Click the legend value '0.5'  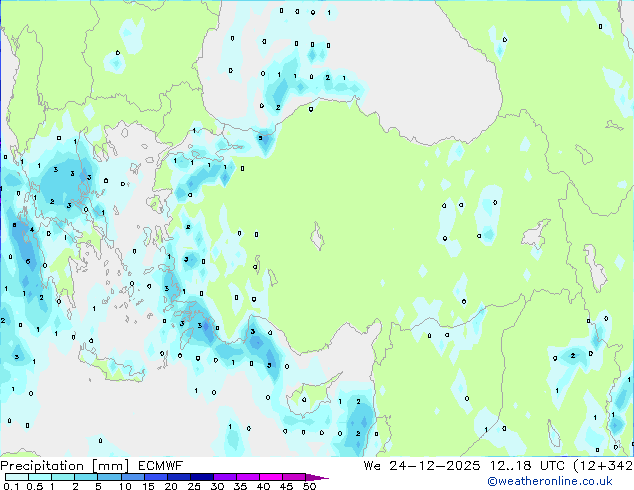click(x=35, y=486)
